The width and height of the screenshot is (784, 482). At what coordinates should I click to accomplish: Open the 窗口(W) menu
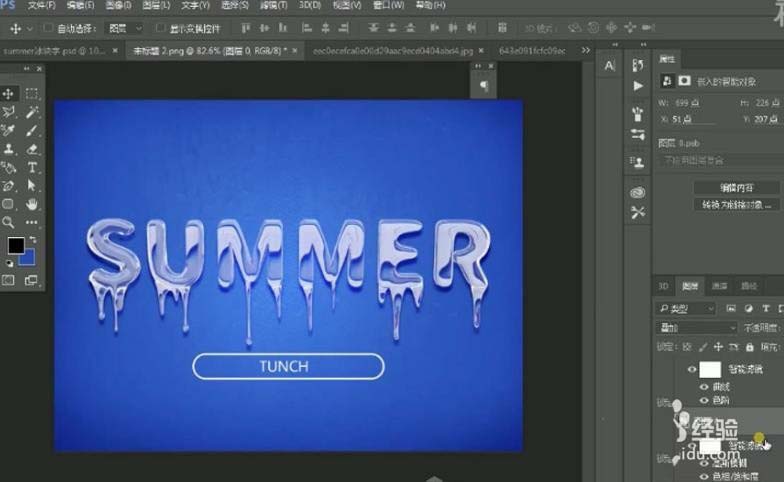(x=388, y=6)
